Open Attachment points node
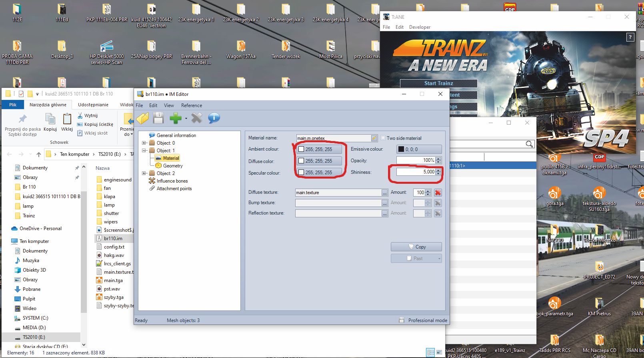 pyautogui.click(x=174, y=189)
